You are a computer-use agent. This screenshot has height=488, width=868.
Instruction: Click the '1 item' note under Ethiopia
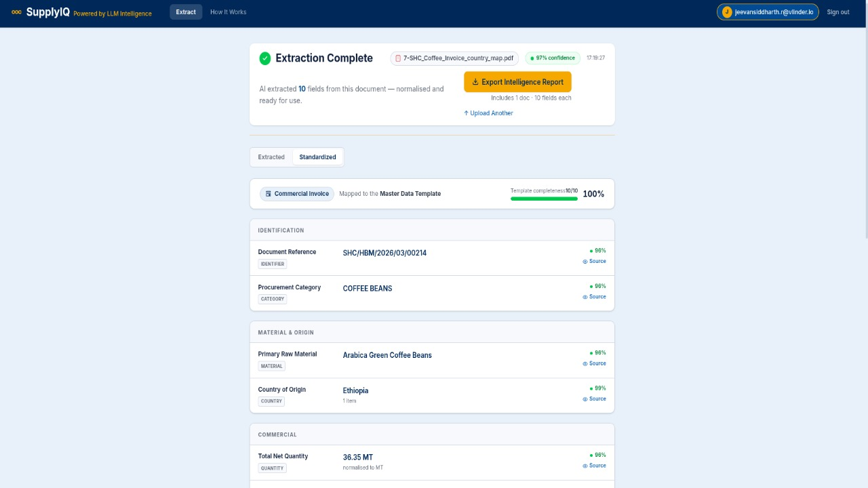(349, 401)
